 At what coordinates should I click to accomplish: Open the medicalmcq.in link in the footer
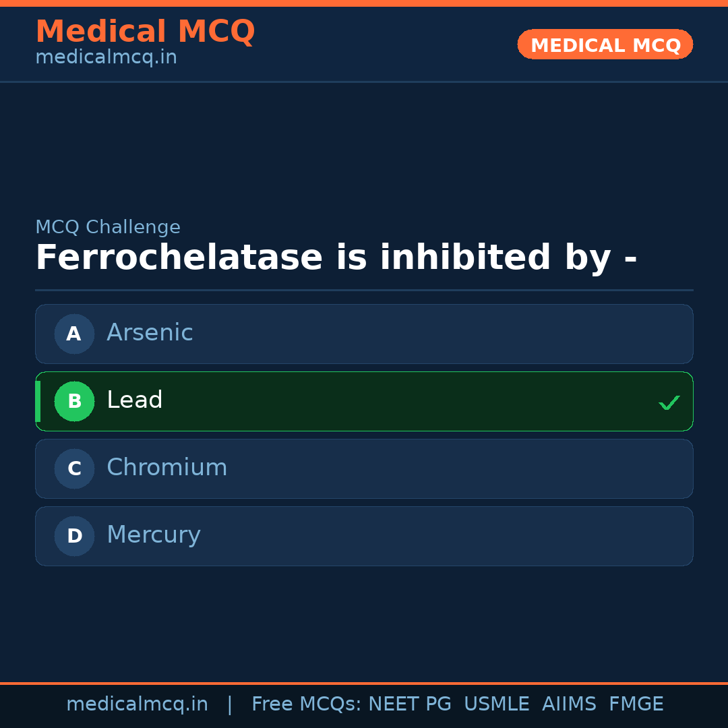[137, 704]
